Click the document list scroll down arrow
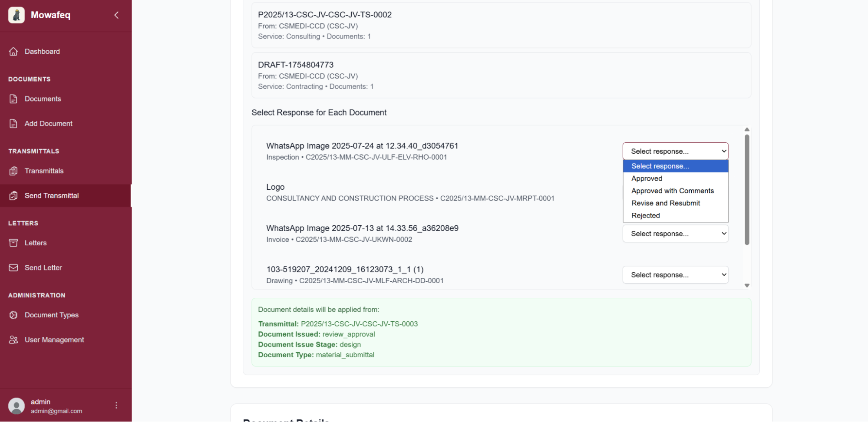This screenshot has height=422, width=868. pos(747,286)
